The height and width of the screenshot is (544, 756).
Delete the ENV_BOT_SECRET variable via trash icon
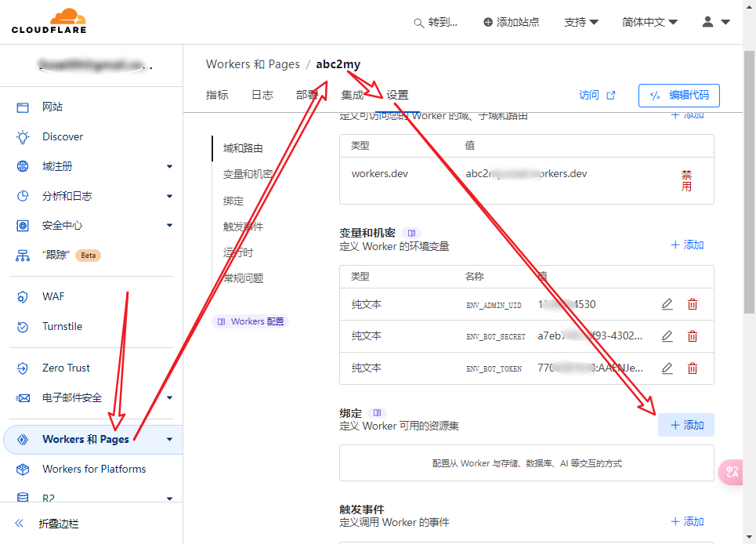point(693,336)
